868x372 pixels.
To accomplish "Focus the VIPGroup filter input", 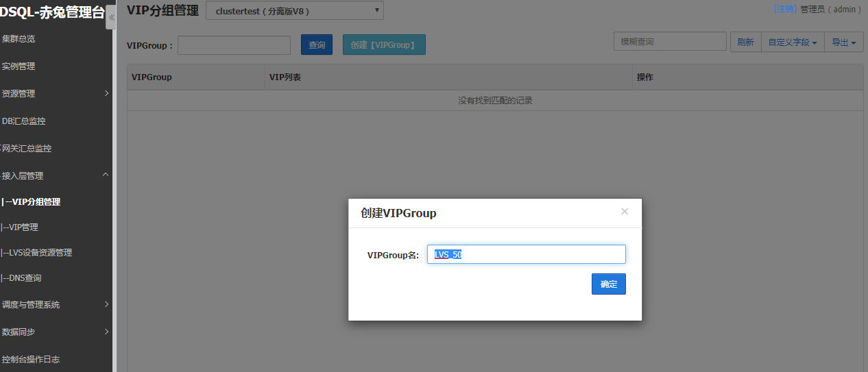I will point(234,45).
